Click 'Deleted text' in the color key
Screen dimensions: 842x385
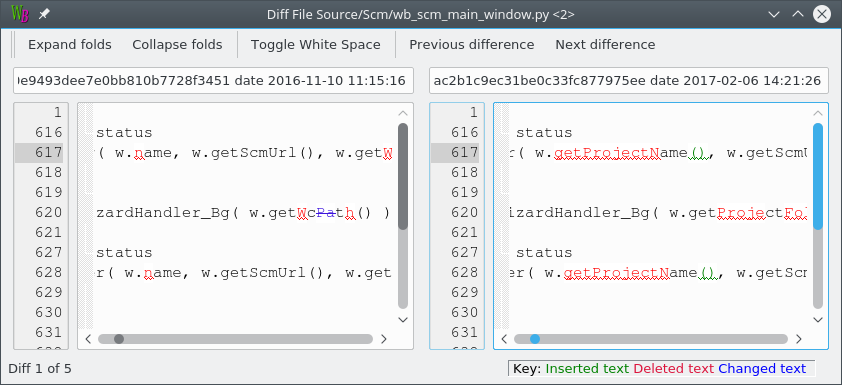coord(674,369)
